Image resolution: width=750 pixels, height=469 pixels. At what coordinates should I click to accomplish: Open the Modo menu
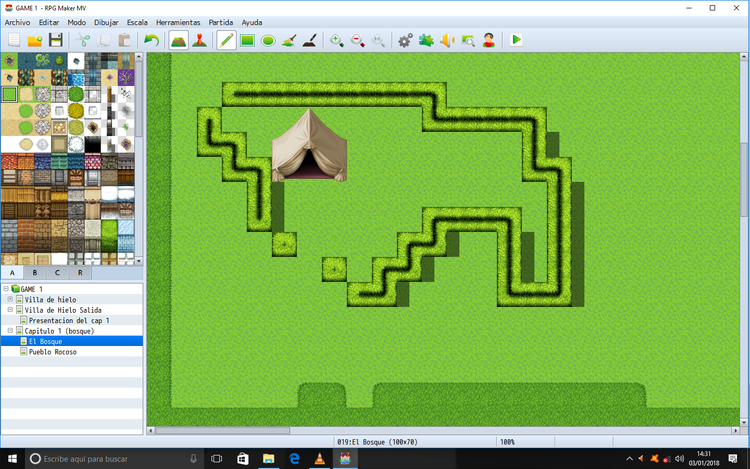tap(77, 22)
